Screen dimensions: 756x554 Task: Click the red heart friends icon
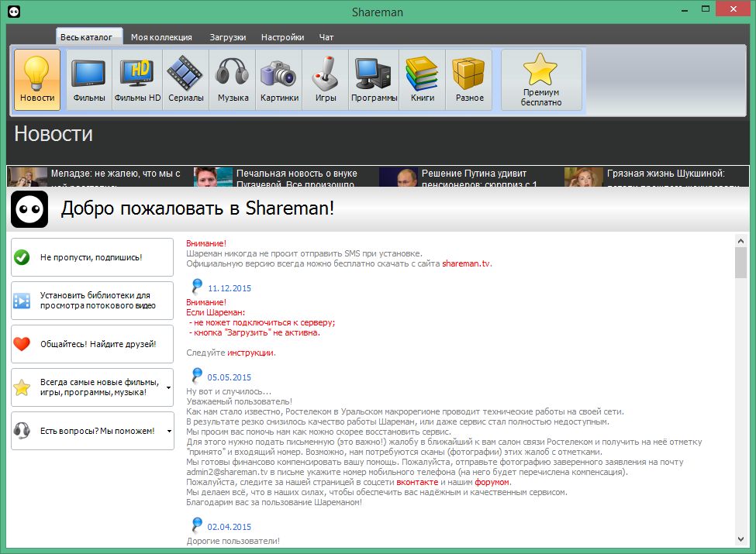click(22, 344)
